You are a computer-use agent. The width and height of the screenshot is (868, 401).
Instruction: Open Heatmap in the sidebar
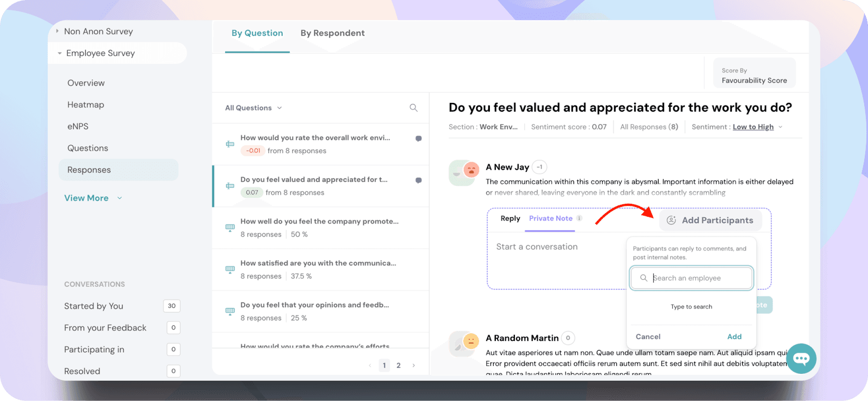coord(86,105)
